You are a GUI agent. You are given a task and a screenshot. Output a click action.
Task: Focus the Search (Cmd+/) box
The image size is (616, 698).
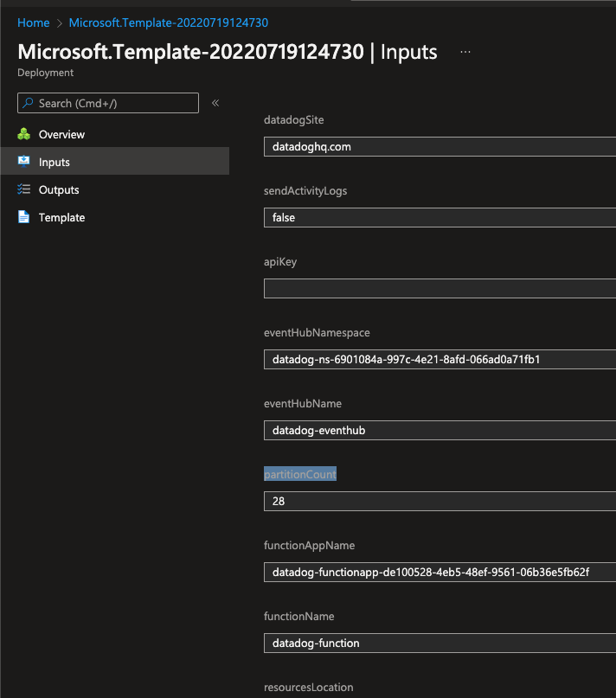coord(108,103)
